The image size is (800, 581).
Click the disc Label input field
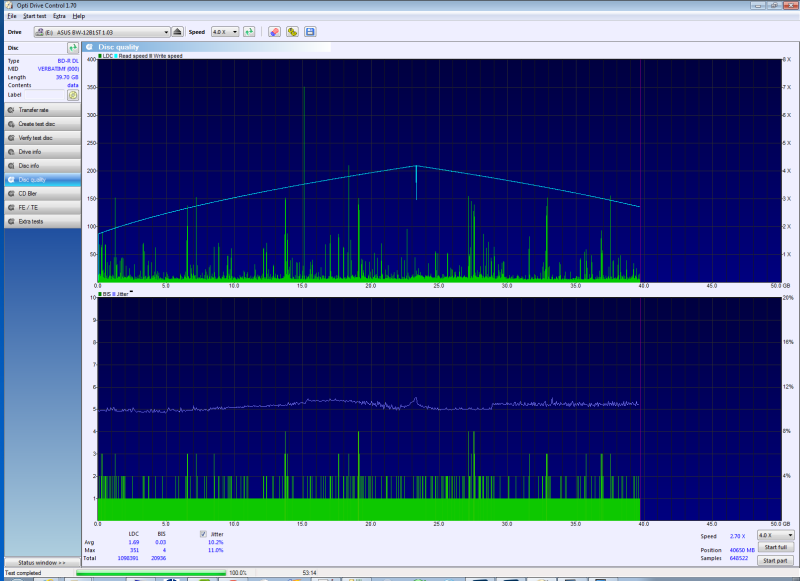point(45,95)
